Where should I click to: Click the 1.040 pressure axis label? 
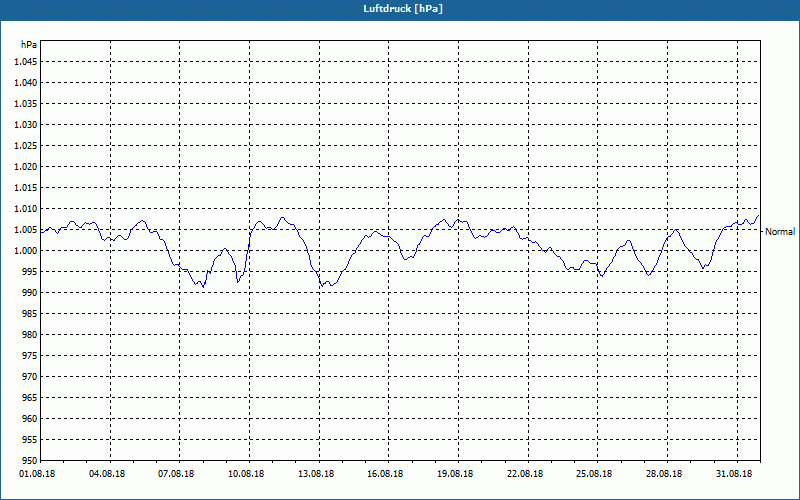click(x=25, y=83)
